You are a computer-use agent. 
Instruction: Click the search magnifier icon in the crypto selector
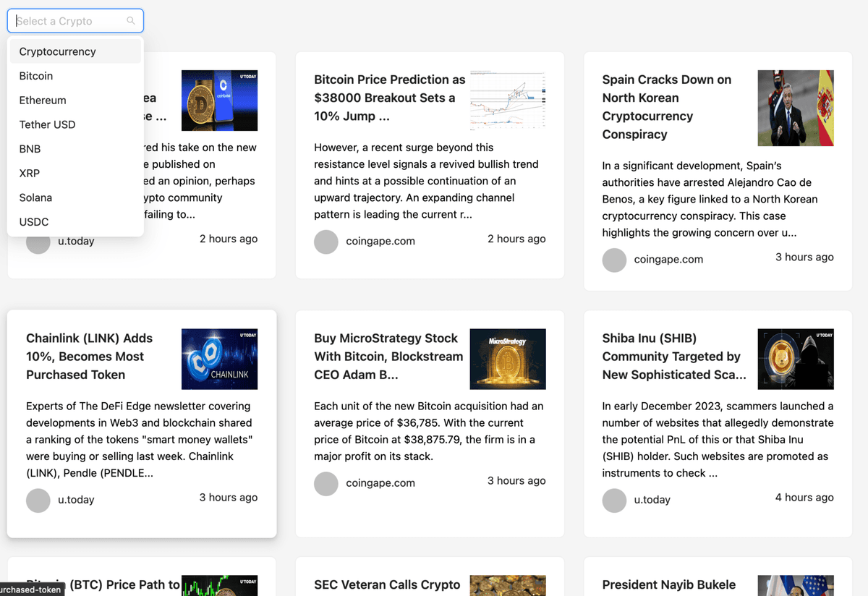[131, 21]
